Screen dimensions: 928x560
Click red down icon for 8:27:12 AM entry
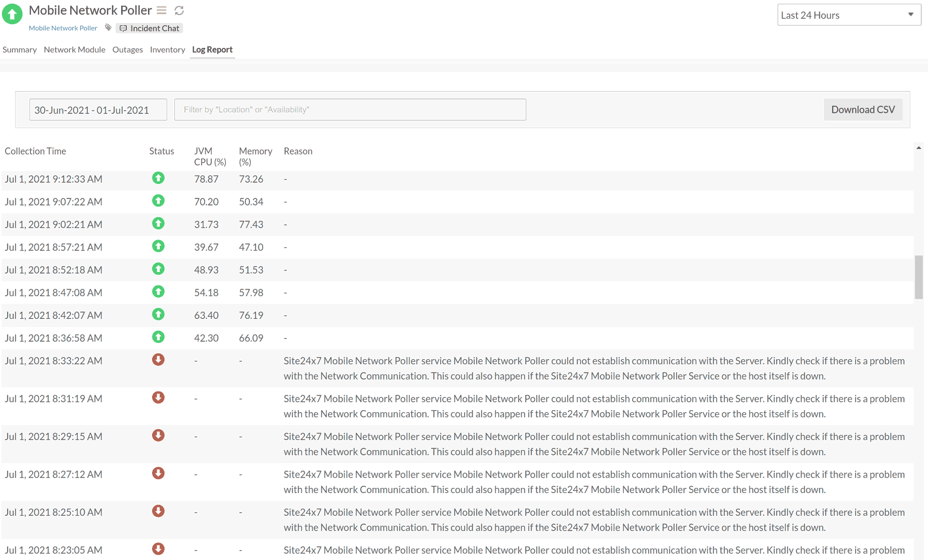(x=158, y=473)
